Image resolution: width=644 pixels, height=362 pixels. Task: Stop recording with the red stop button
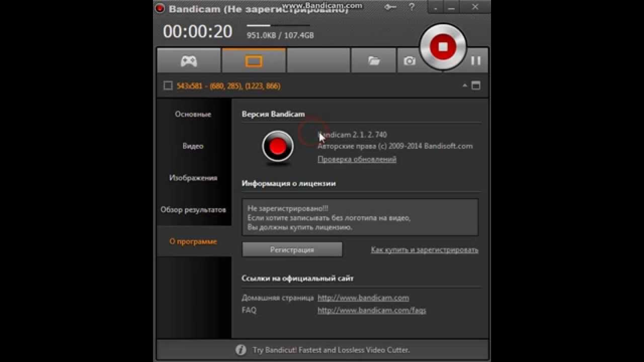click(x=443, y=47)
